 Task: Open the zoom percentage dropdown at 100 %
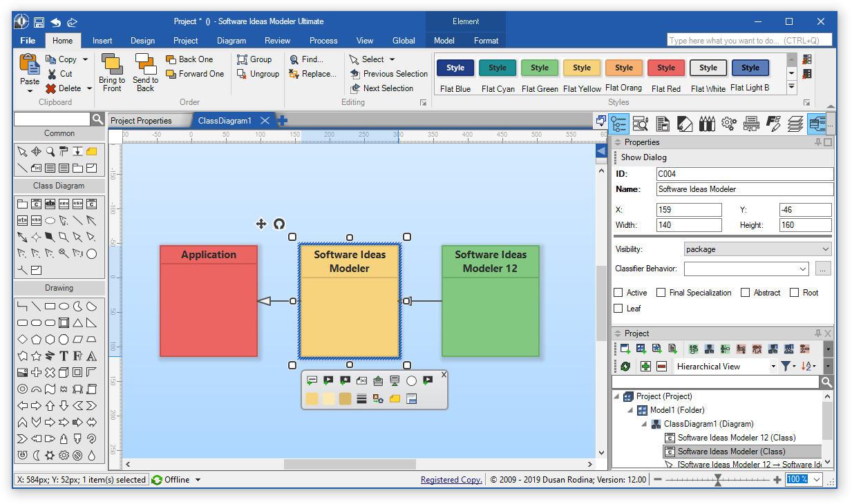pyautogui.click(x=817, y=479)
